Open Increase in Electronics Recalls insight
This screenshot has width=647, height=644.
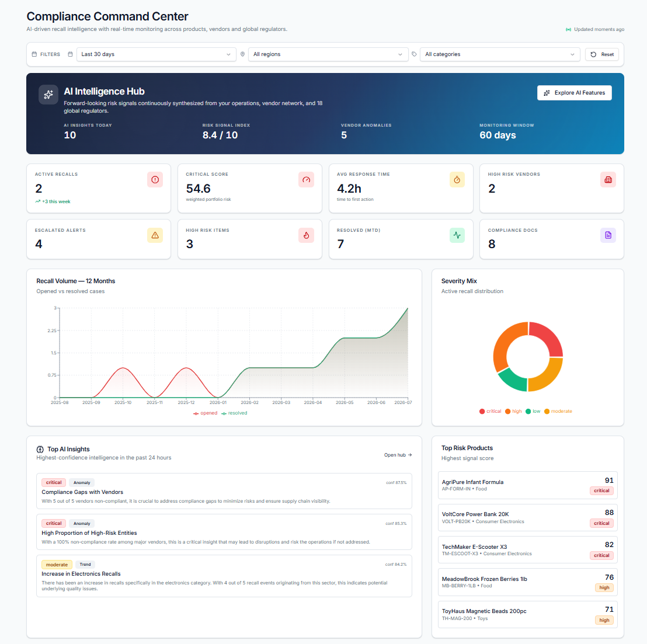[224, 576]
